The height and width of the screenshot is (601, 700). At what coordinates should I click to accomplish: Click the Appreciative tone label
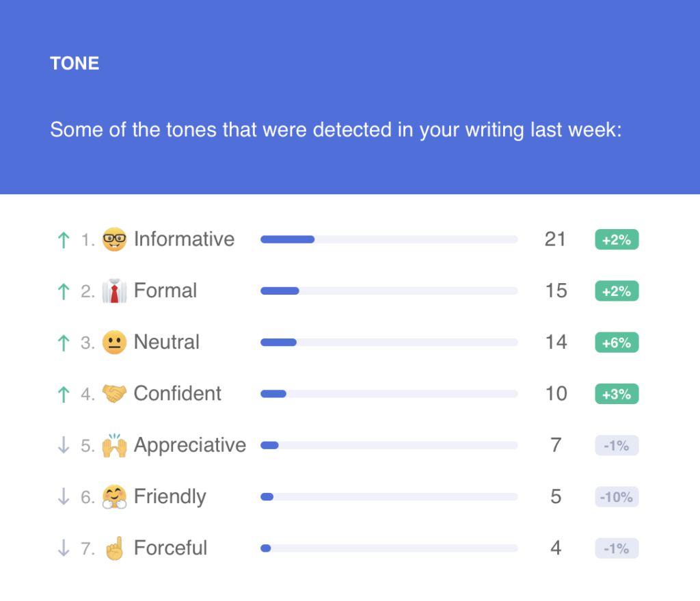190,446
